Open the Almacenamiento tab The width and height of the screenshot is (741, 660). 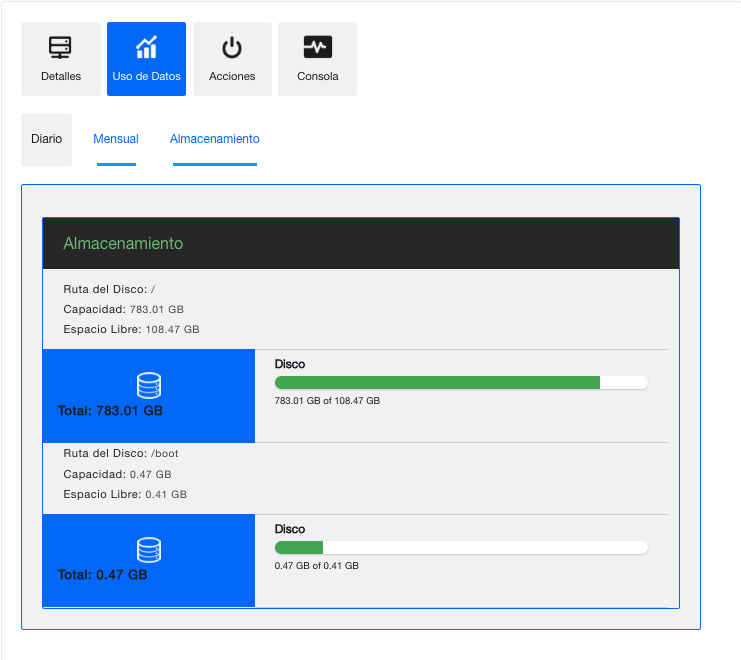214,139
